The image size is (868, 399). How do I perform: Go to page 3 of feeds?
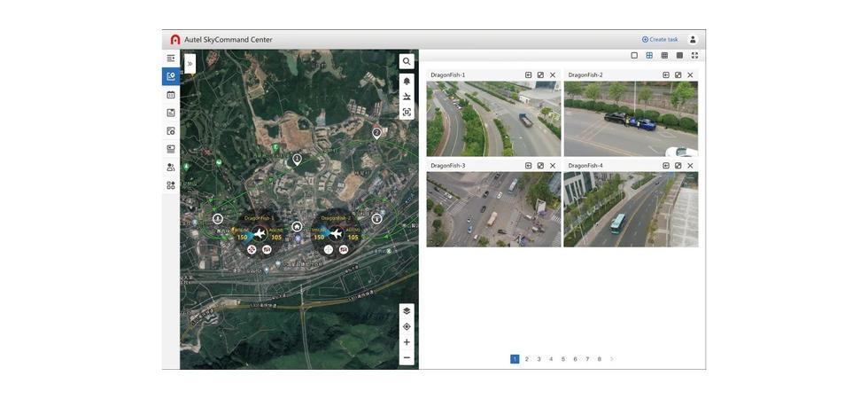click(539, 359)
